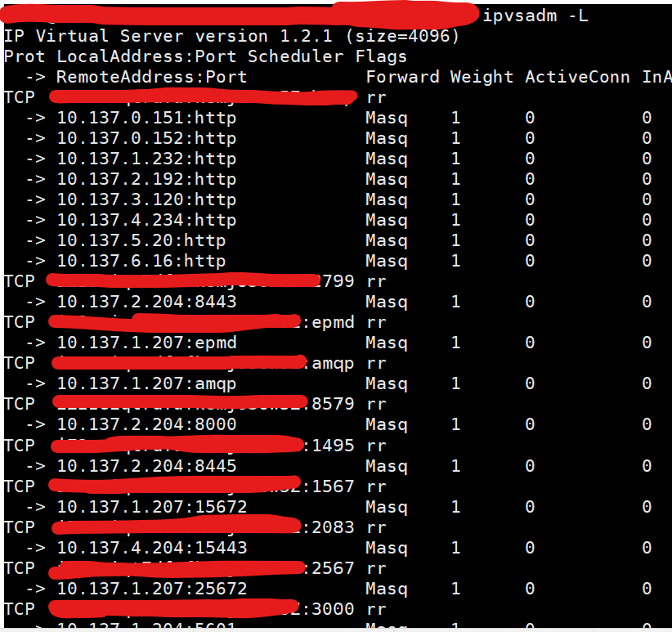The width and height of the screenshot is (672, 632).
Task: Click the ipvsadm -L command text
Action: [x=535, y=16]
